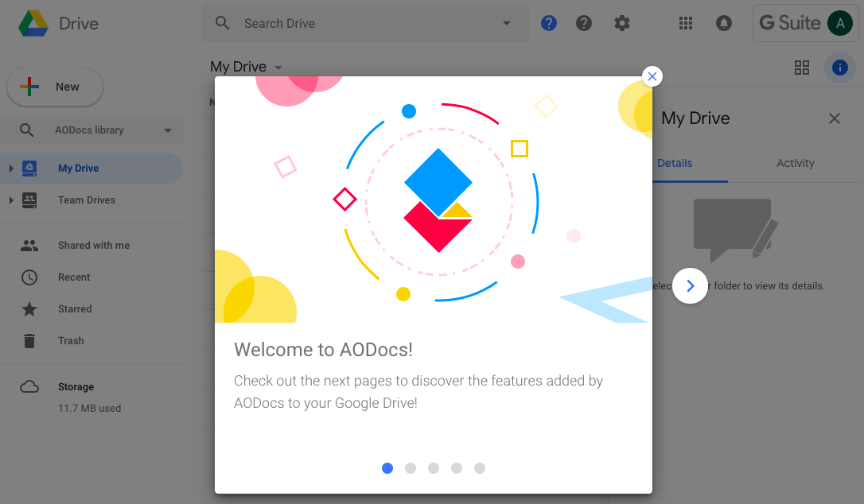Open search options dropdown arrow
Viewport: 864px width, 504px height.
(507, 23)
